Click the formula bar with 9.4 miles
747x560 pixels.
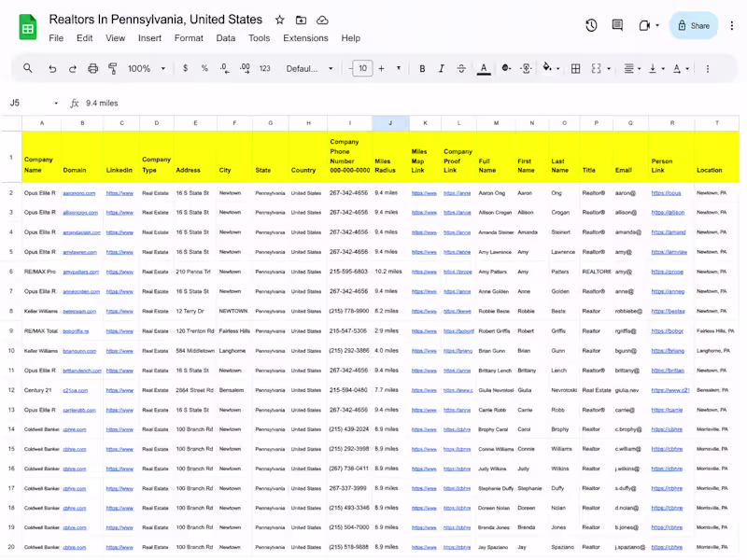coord(410,103)
